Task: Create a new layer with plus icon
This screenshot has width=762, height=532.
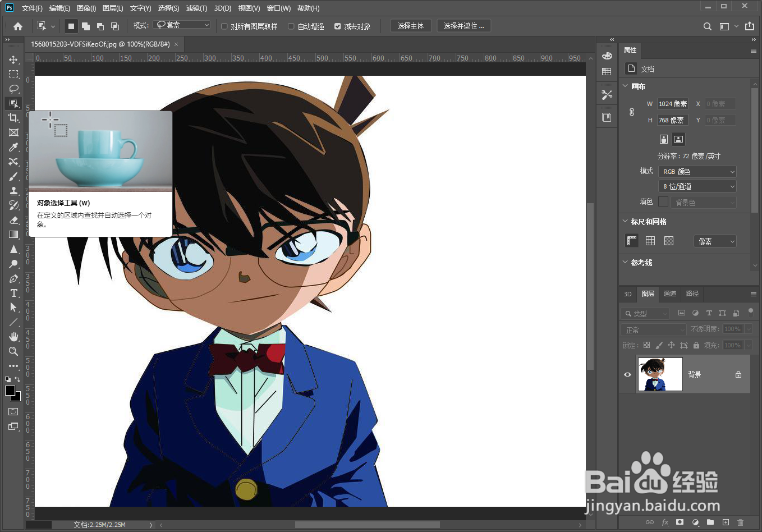Action: click(x=726, y=522)
